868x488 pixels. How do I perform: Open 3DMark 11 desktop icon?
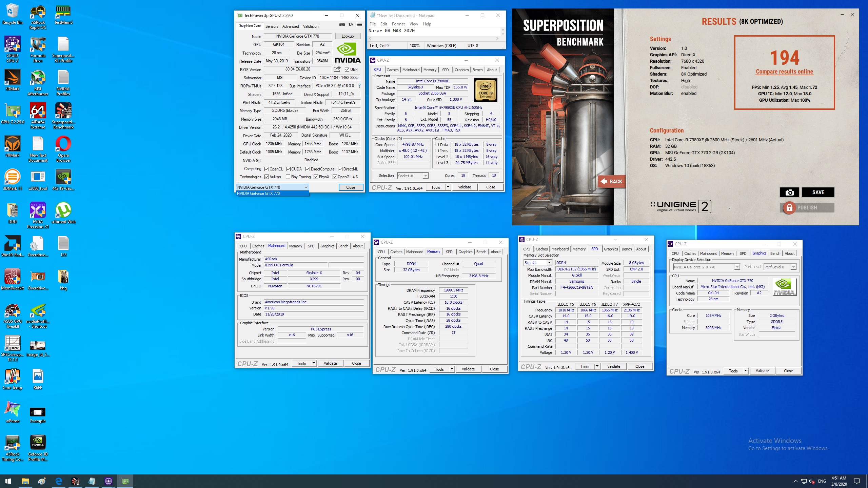tap(13, 180)
